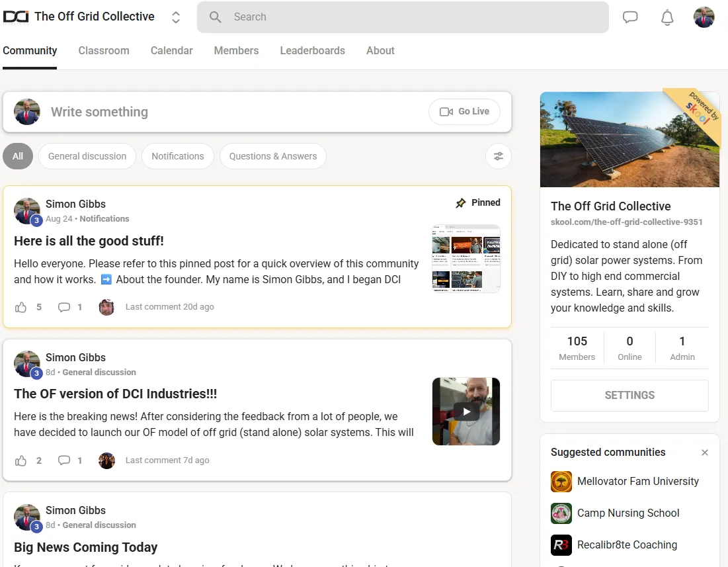Open the About tab
This screenshot has height=567, width=728.
pos(380,51)
